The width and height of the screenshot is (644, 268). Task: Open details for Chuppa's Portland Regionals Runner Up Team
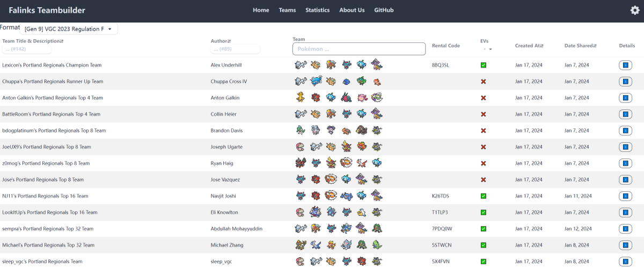click(625, 82)
